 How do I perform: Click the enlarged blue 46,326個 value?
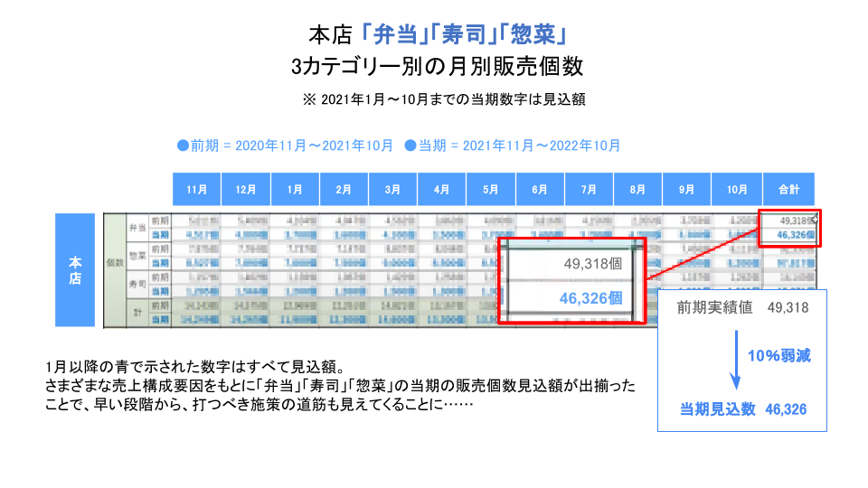[x=590, y=298]
